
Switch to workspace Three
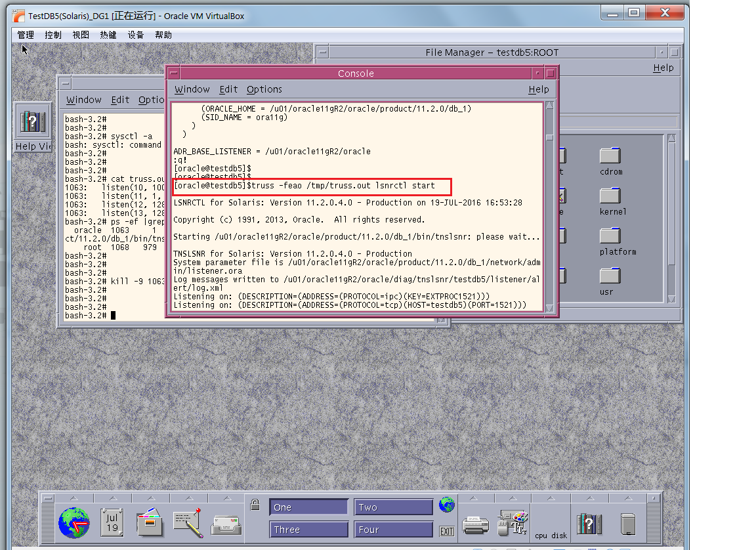pyautogui.click(x=308, y=529)
